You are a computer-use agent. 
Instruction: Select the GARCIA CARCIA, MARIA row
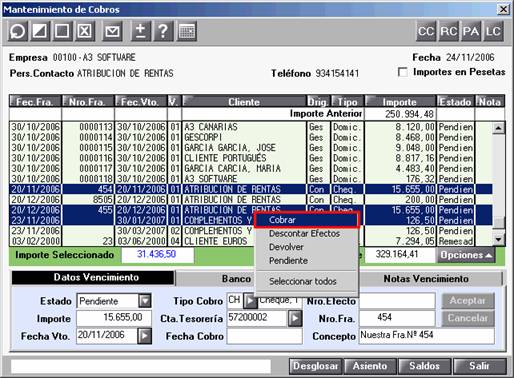pos(251,168)
